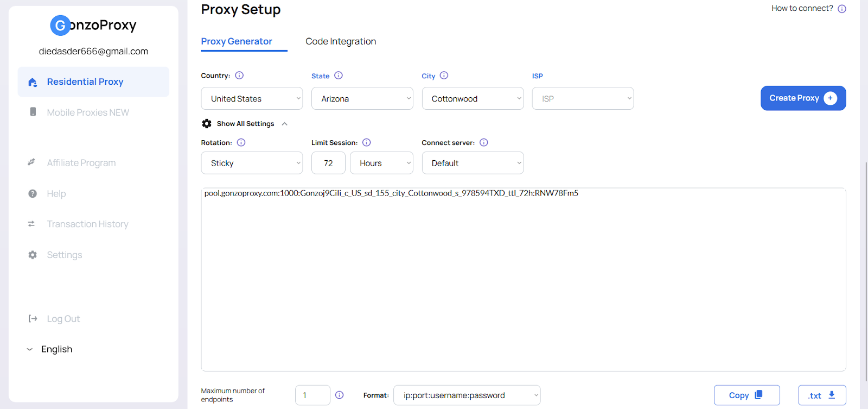Screen dimensions: 868x409
Task: Open the City dropdown showing Cottonwood
Action: (473, 98)
